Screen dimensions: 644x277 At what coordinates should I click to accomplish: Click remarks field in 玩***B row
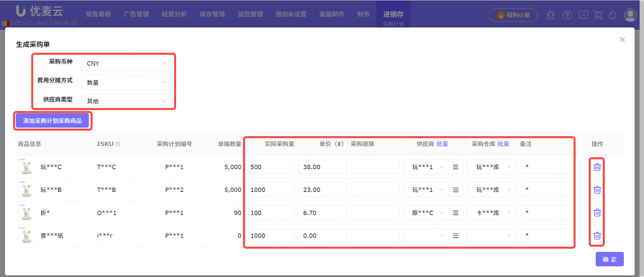pyautogui.click(x=544, y=190)
